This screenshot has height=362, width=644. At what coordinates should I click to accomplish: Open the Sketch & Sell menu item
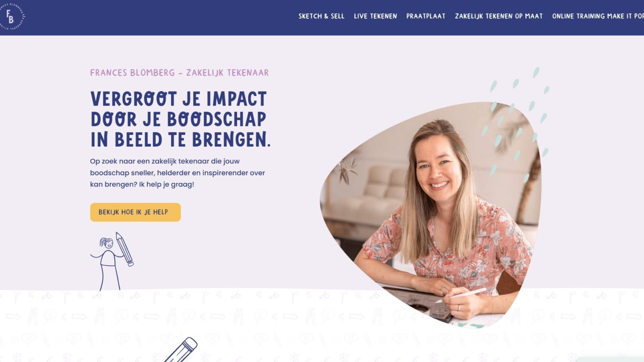pos(321,16)
